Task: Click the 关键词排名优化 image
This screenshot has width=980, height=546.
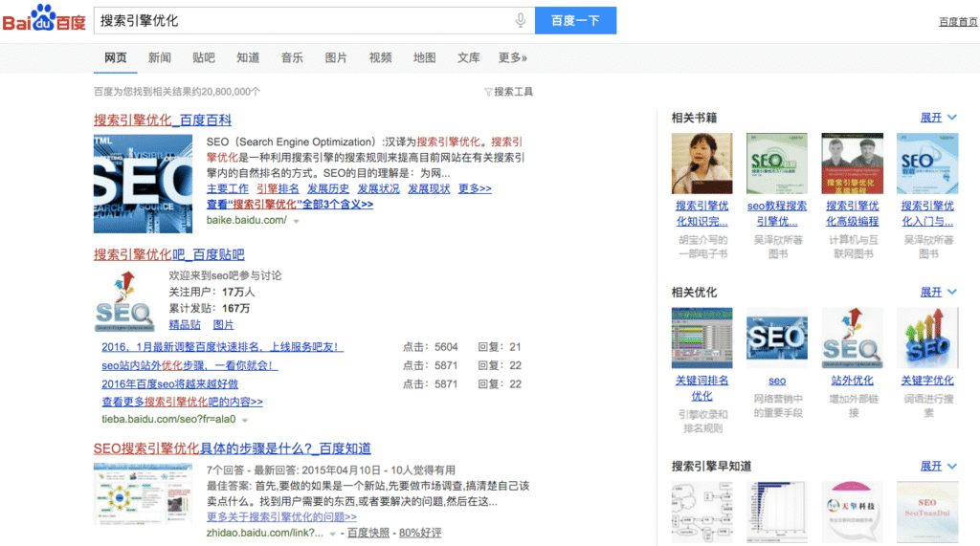Action: 702,338
